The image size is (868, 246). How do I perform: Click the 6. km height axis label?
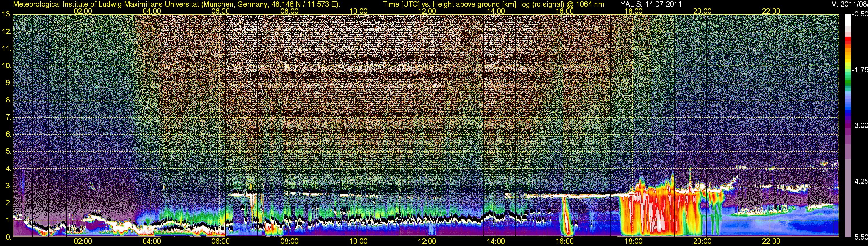(x=8, y=135)
